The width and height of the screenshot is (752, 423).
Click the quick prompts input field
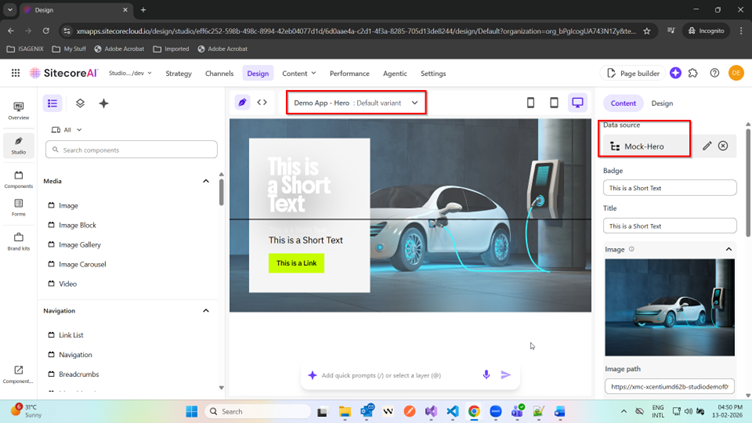(x=398, y=375)
